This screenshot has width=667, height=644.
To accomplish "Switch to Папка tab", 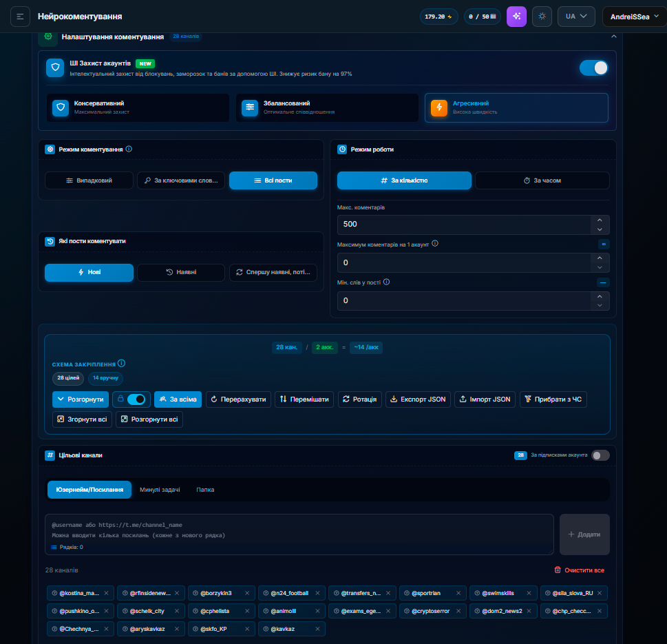I will click(205, 490).
